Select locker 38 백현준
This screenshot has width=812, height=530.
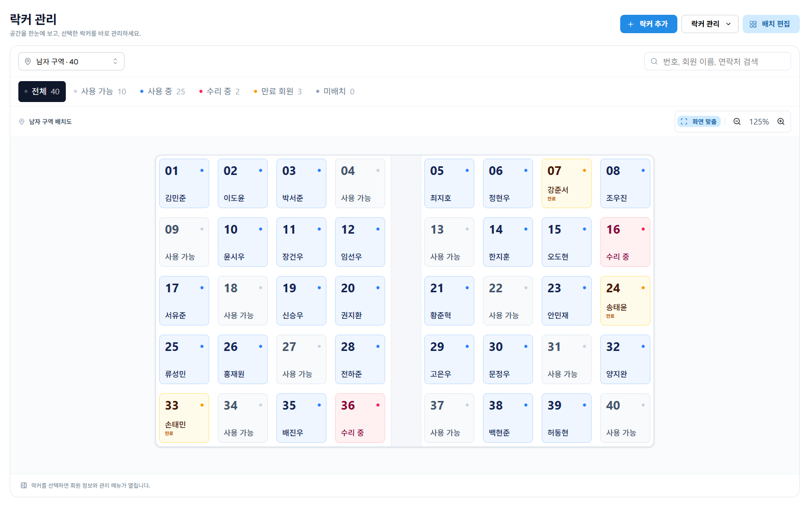point(508,418)
